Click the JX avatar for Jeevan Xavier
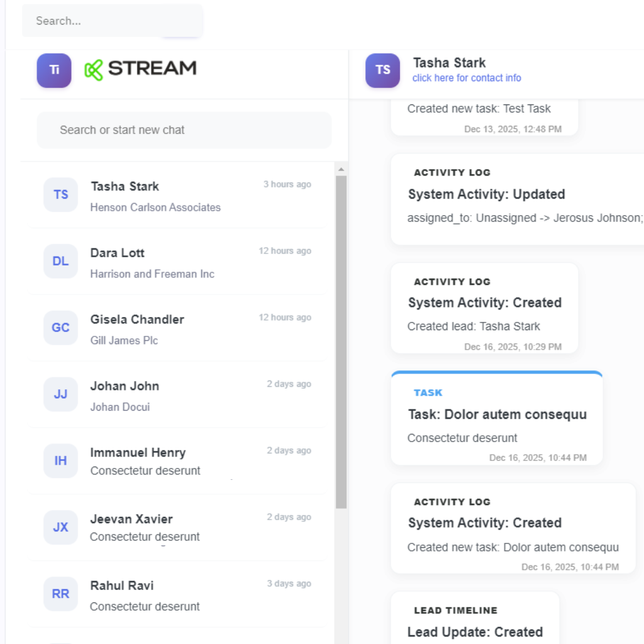This screenshot has width=644, height=644. click(60, 527)
